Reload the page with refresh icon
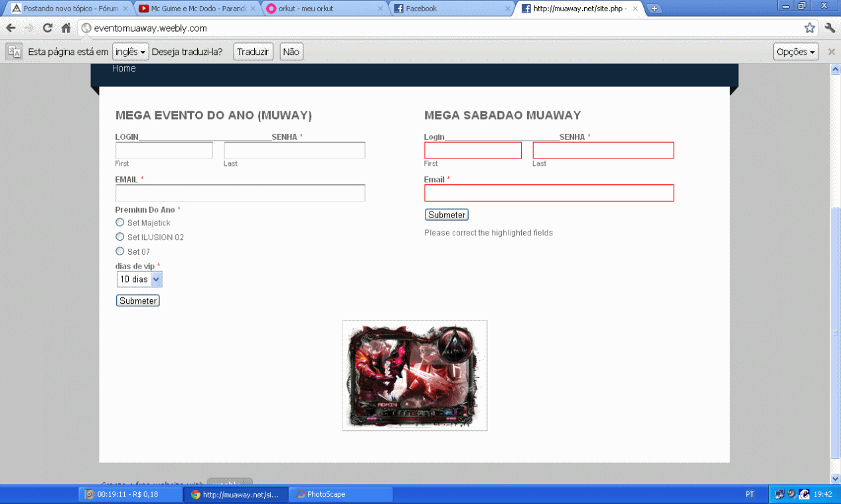841x504 pixels. click(47, 28)
